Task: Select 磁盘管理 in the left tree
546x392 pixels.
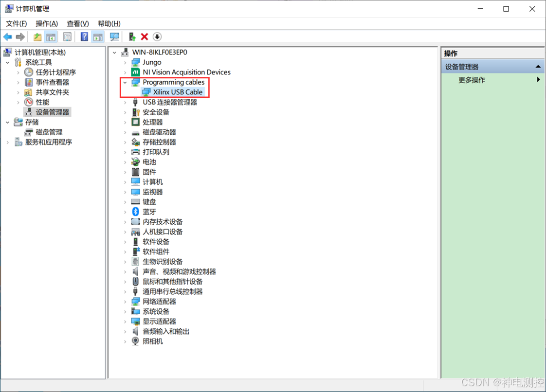Action: coord(49,132)
